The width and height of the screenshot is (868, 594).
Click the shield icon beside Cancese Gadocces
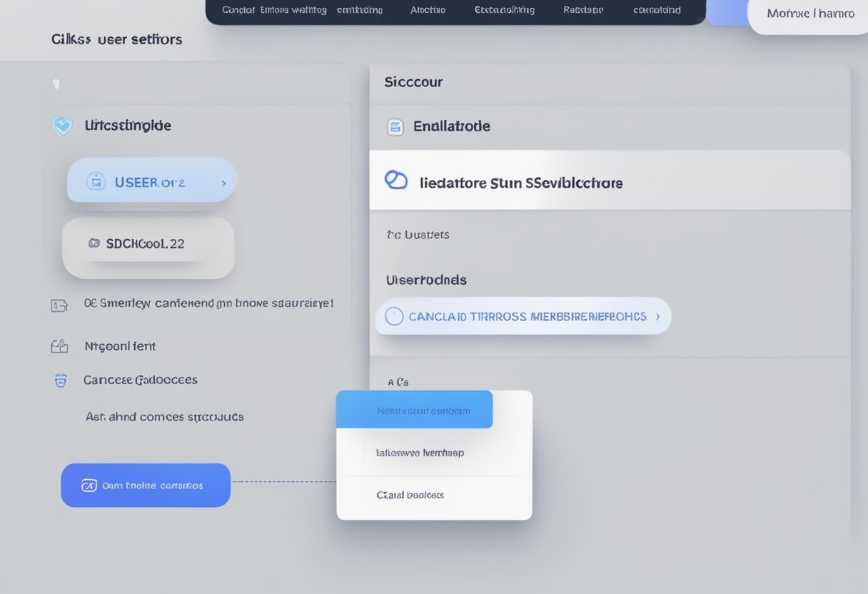61,381
